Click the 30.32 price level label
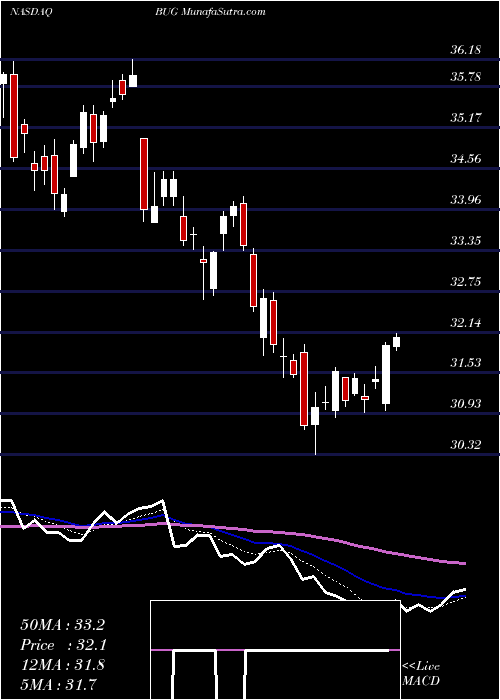This screenshot has width=500, height=700. (x=466, y=445)
